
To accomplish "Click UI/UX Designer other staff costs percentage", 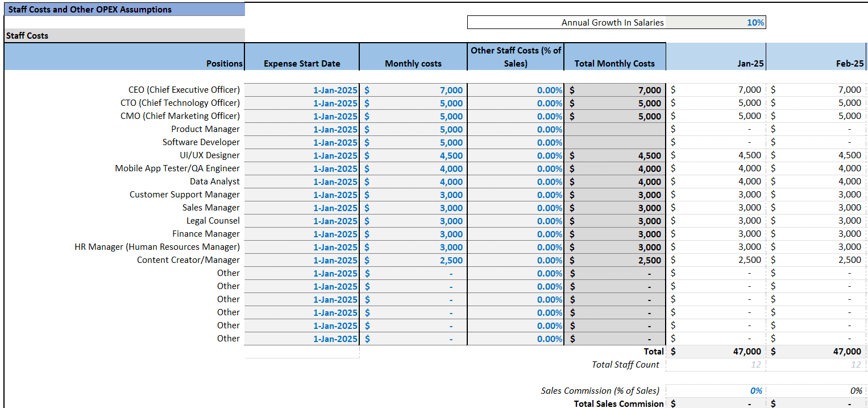I will coord(516,155).
